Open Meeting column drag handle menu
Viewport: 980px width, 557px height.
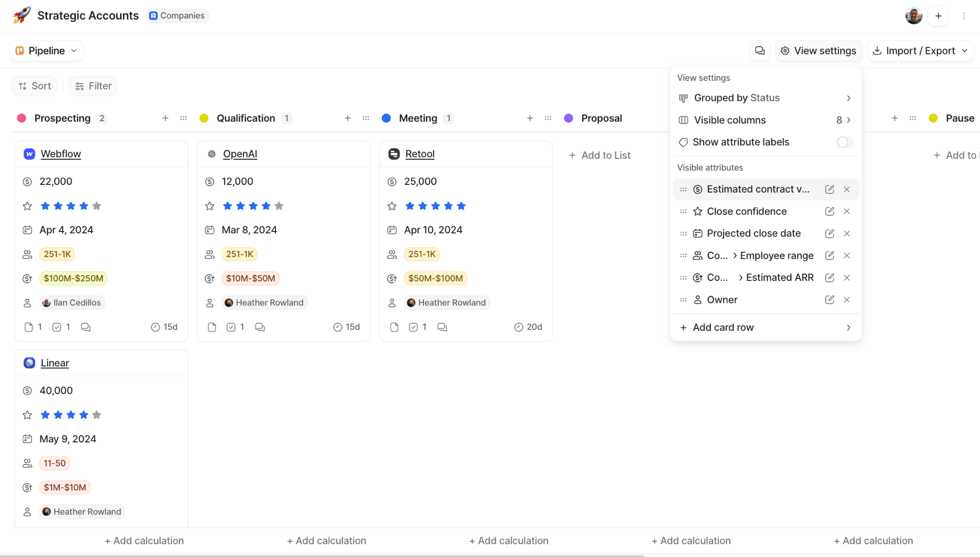click(548, 118)
